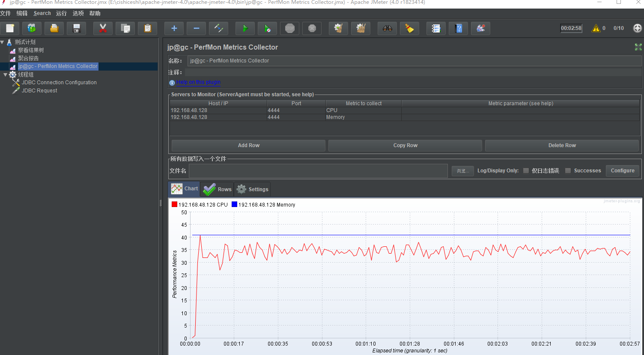Open the 编辑 menu
This screenshot has height=355, width=644.
click(22, 13)
